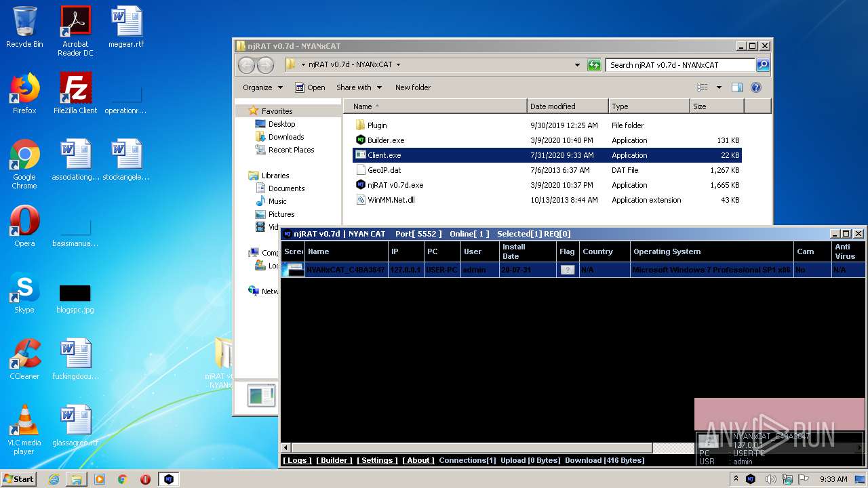Click in the Explorer search field

(x=680, y=65)
